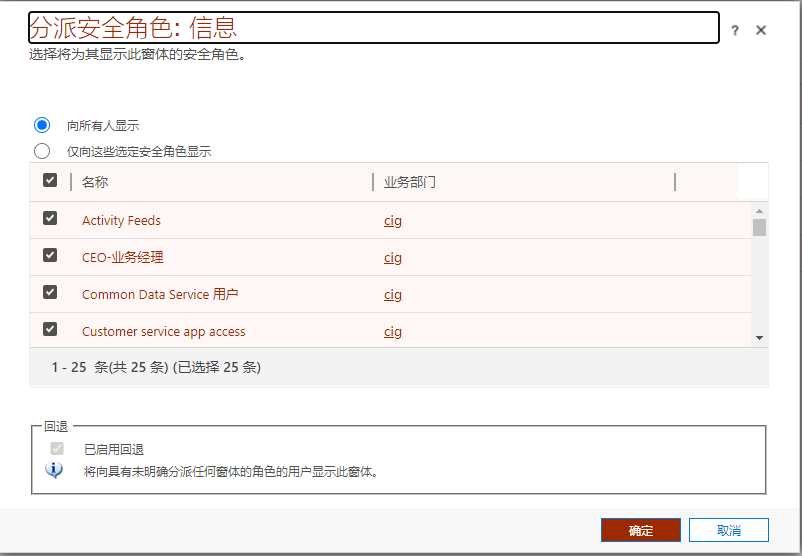Click the scroll up arrow of list

click(x=760, y=211)
